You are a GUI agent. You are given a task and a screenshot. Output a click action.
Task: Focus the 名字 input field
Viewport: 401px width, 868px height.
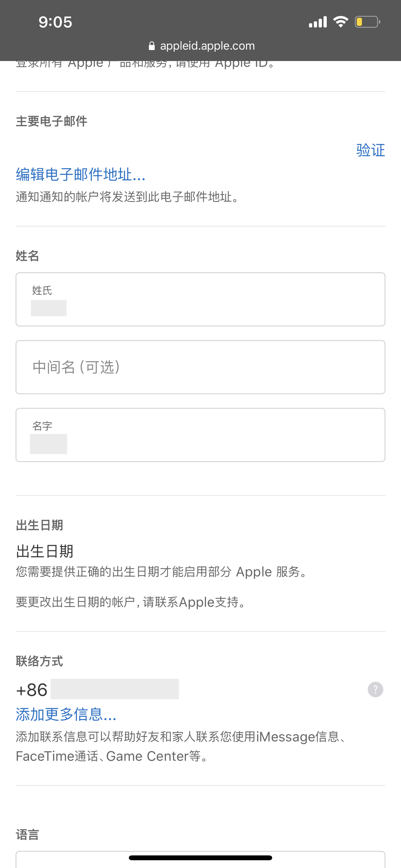pos(200,435)
